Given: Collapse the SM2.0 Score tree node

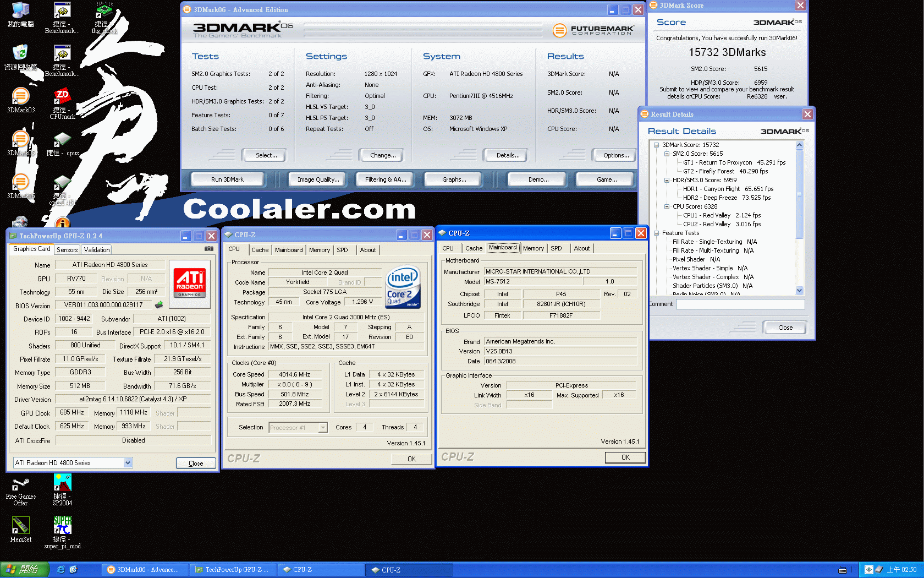Looking at the screenshot, I should (x=667, y=154).
